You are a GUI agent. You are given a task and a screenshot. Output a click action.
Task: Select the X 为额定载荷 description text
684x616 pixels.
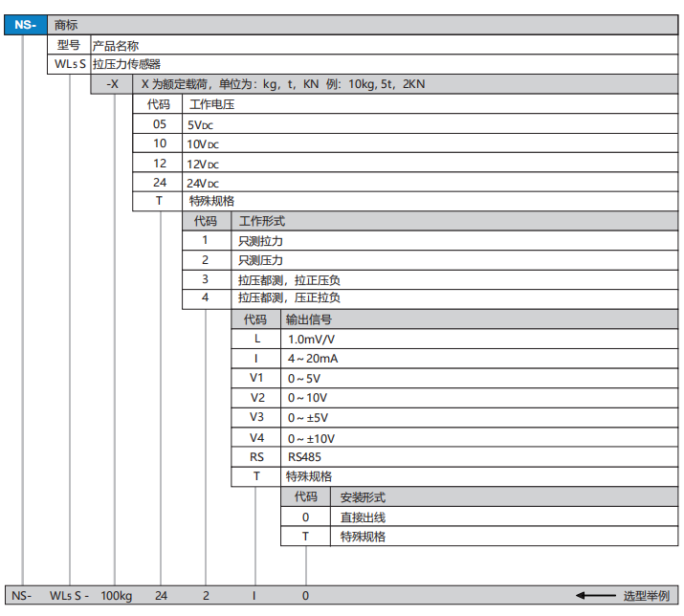pos(283,84)
